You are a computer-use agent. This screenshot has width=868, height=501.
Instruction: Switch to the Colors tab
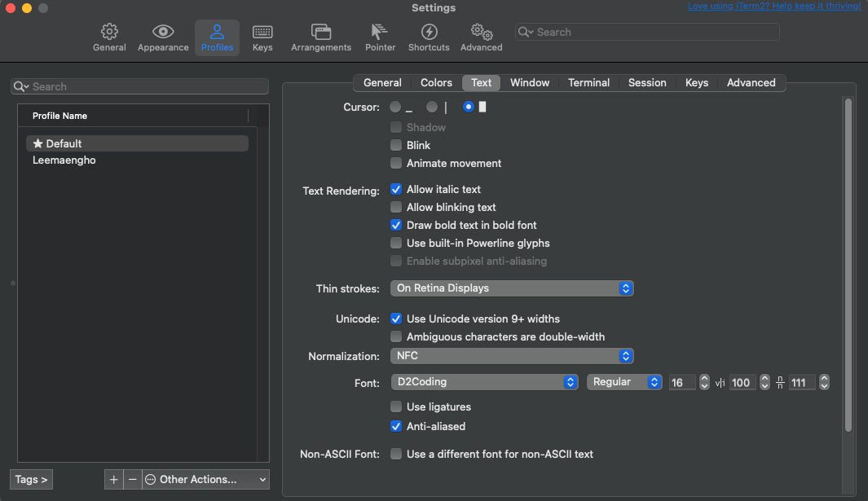click(436, 82)
